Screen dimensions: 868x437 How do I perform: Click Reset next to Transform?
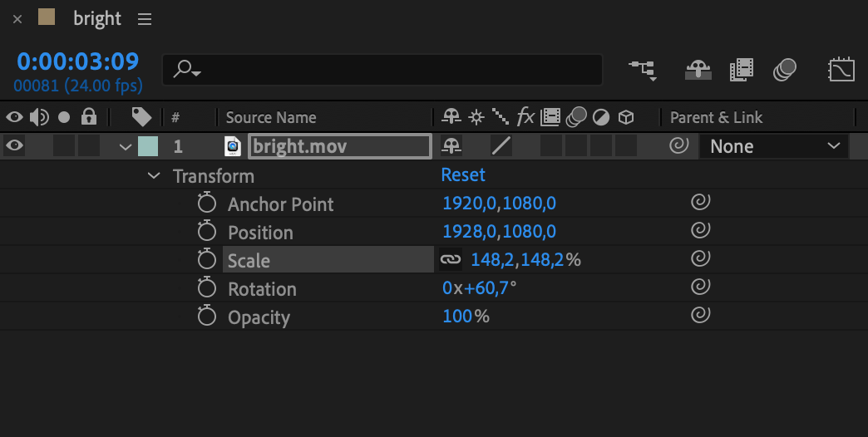pyautogui.click(x=463, y=175)
